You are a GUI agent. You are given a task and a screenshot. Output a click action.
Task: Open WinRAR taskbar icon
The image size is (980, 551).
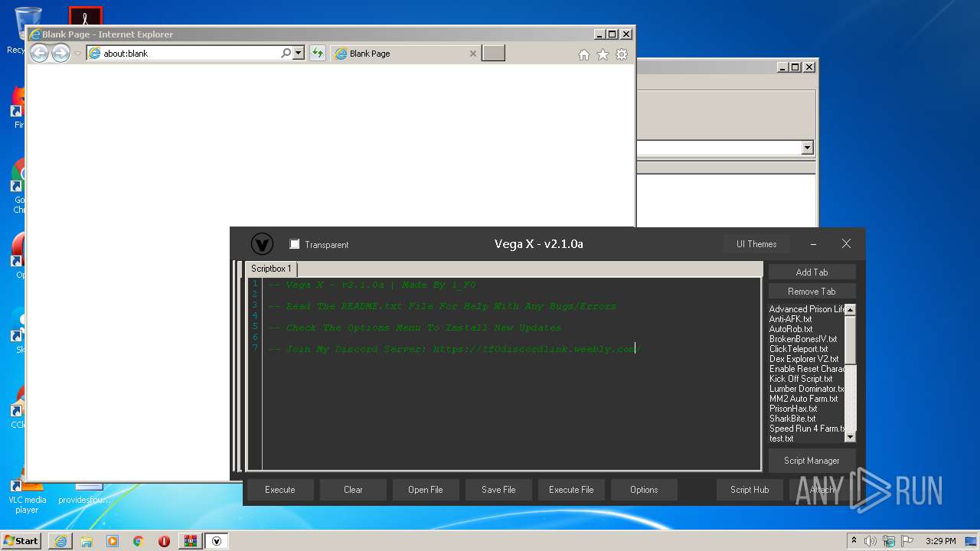point(190,540)
